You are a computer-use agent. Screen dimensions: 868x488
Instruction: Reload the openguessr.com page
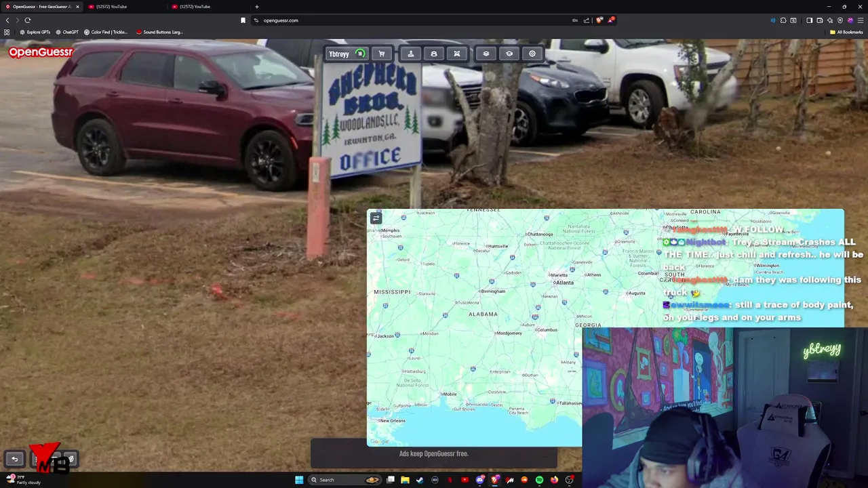[28, 20]
